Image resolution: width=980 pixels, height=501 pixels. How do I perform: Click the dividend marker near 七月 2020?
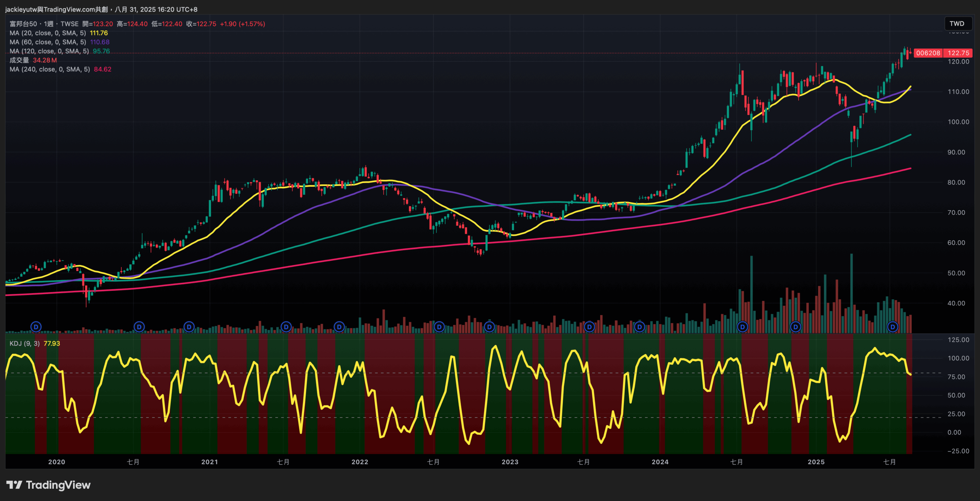click(139, 327)
